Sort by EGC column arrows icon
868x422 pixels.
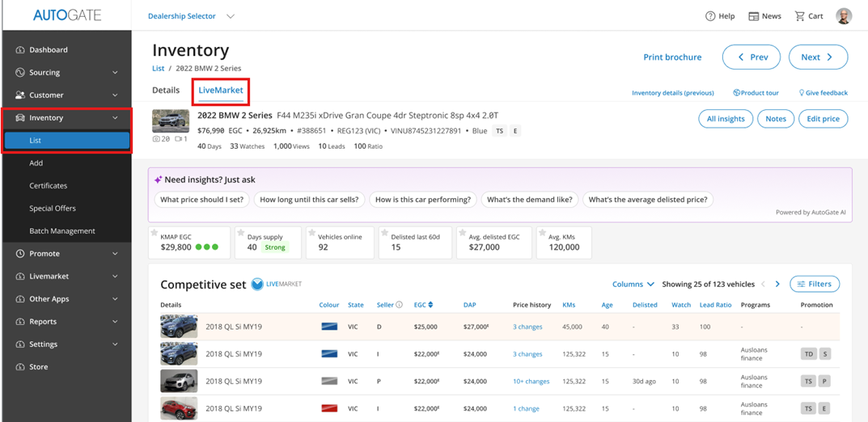click(430, 305)
